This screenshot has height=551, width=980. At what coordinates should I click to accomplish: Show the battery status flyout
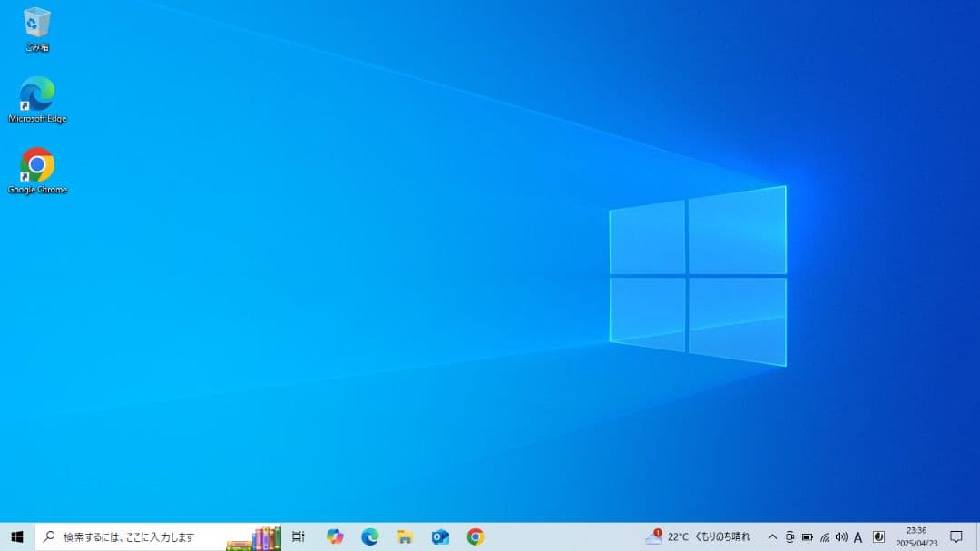(808, 536)
